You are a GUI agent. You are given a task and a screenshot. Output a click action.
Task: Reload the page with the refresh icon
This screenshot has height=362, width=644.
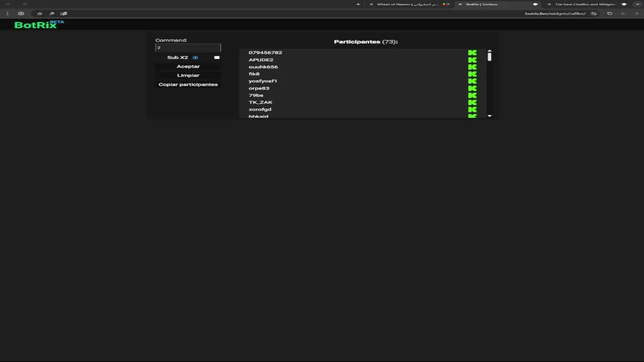tap(609, 14)
